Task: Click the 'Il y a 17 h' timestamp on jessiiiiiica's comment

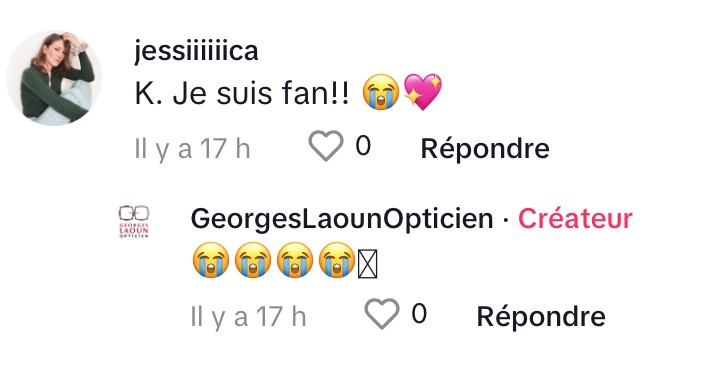Action: [x=192, y=149]
